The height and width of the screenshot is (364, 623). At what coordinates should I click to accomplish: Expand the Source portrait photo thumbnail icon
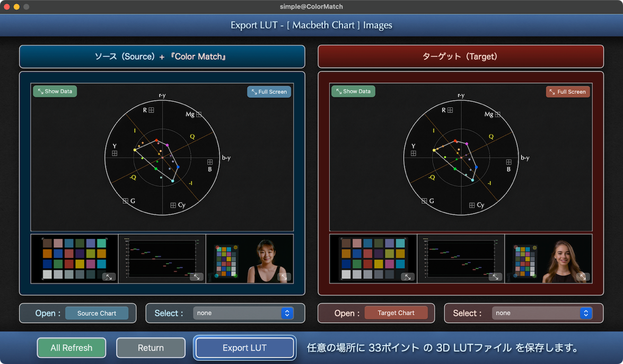click(284, 277)
